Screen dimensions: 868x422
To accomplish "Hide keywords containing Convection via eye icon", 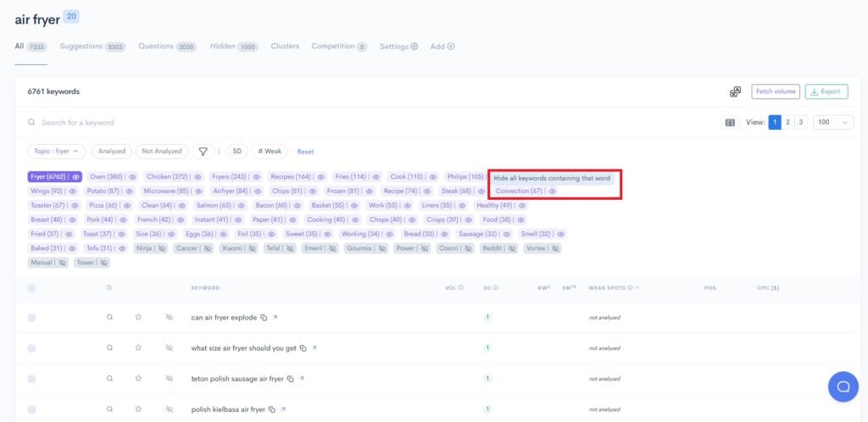I will 553,192.
